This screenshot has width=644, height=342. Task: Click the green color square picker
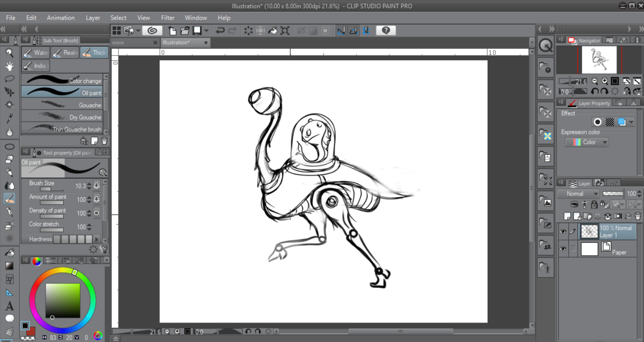point(63,300)
